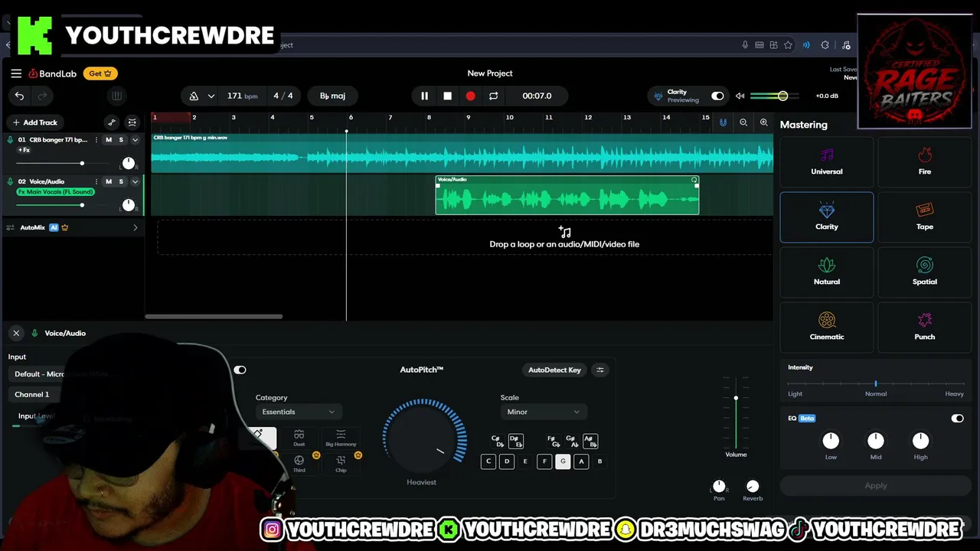Select the Chip AutoPitch effect
The image size is (980, 551).
point(341,464)
